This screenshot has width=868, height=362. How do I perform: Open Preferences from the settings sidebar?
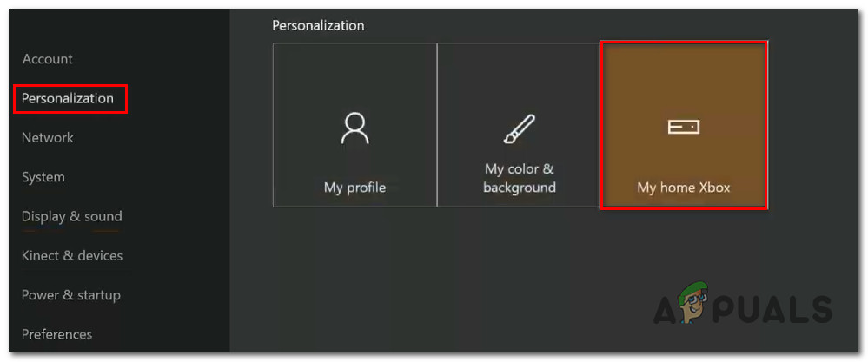pos(56,334)
